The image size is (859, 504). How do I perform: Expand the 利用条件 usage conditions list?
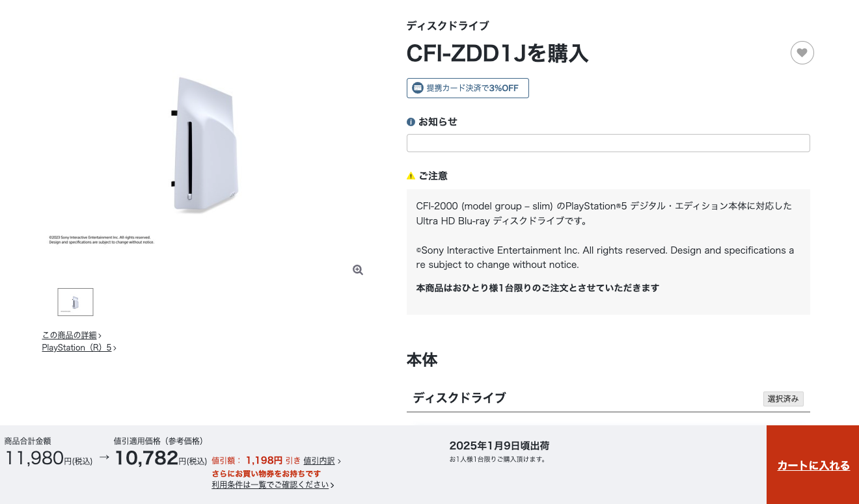[272, 484]
